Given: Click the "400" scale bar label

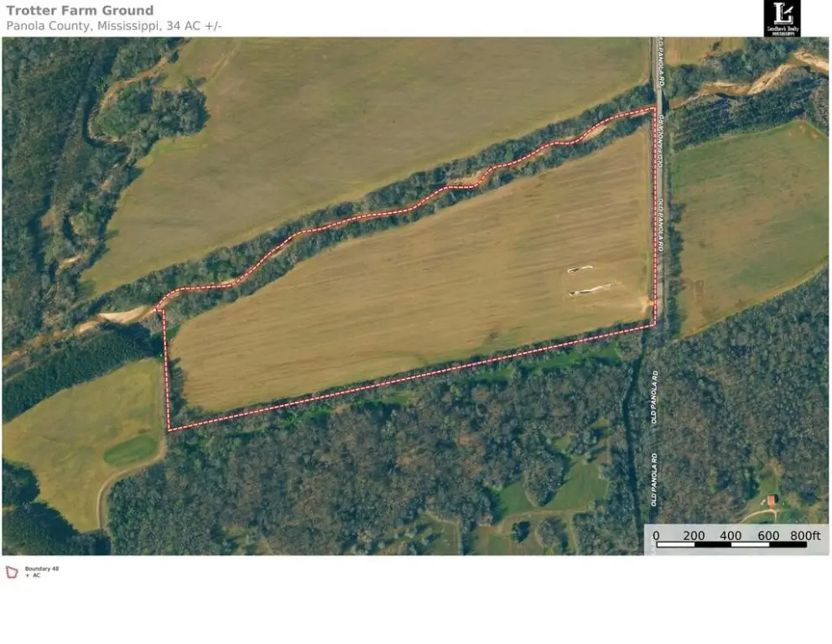Looking at the screenshot, I should tap(731, 535).
